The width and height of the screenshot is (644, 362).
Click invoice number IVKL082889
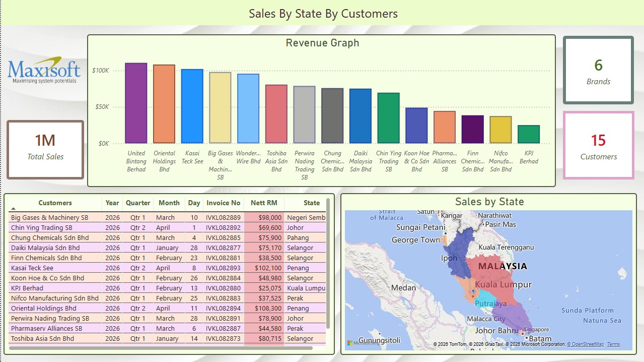click(223, 217)
